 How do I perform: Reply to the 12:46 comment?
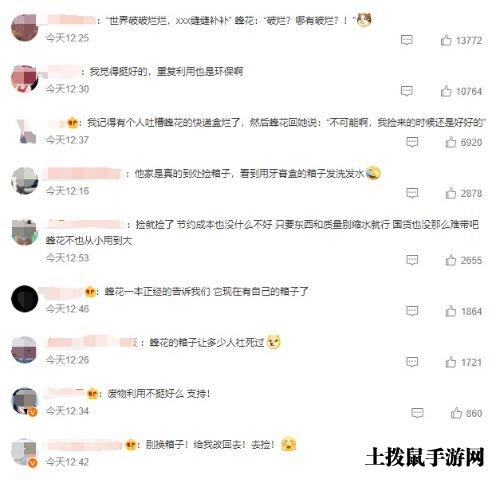tap(412, 311)
